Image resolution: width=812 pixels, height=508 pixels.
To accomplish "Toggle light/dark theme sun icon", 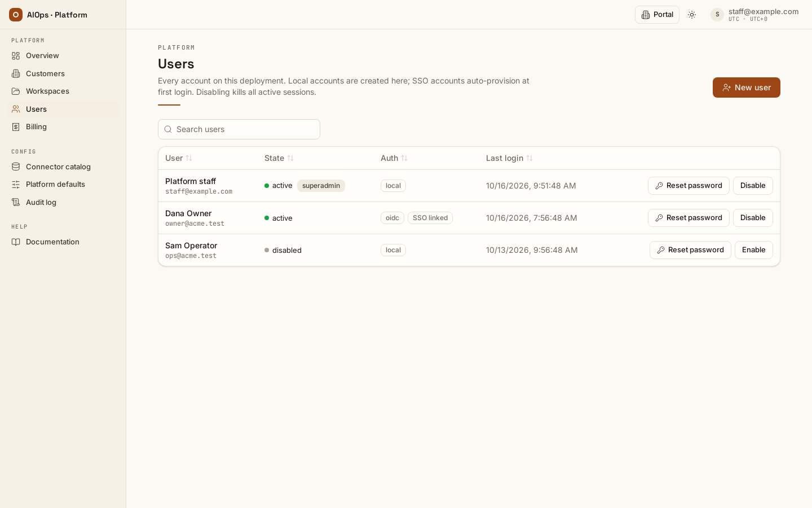I will pyautogui.click(x=692, y=15).
